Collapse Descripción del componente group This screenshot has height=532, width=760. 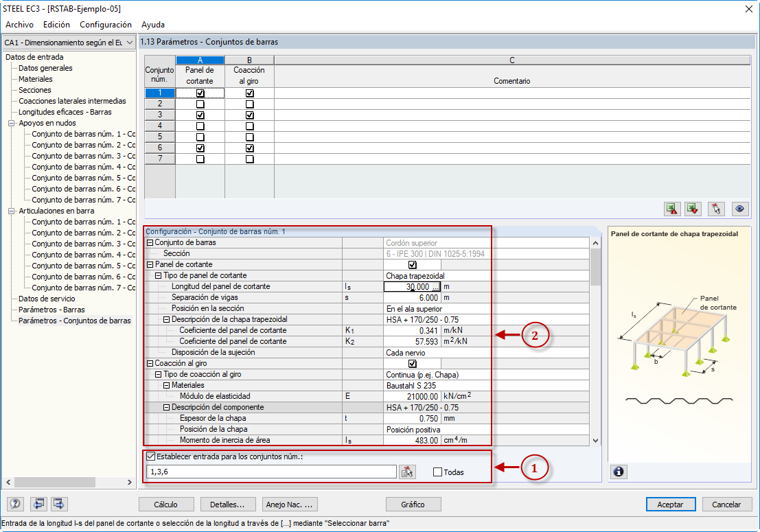coord(166,408)
